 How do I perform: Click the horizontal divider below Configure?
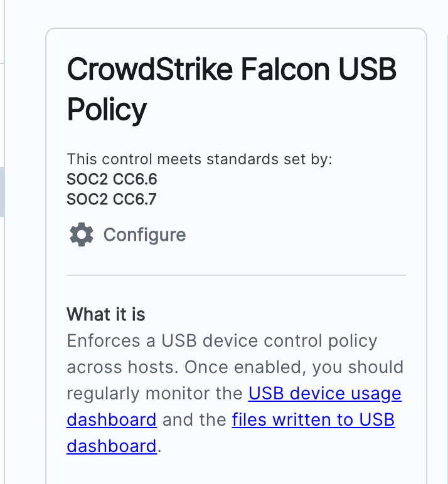coord(236,275)
